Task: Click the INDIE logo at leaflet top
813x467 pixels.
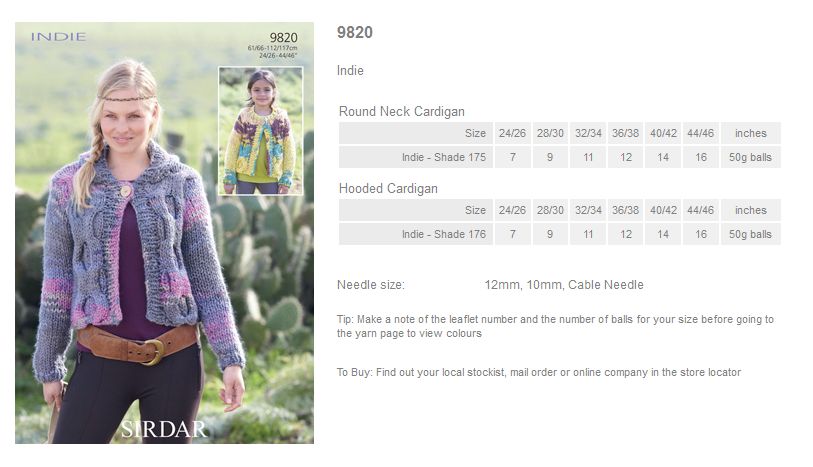Action: (x=58, y=36)
